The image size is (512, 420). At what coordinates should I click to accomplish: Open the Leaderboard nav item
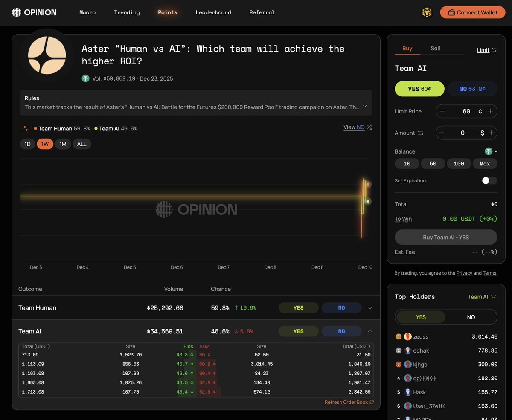click(x=213, y=12)
